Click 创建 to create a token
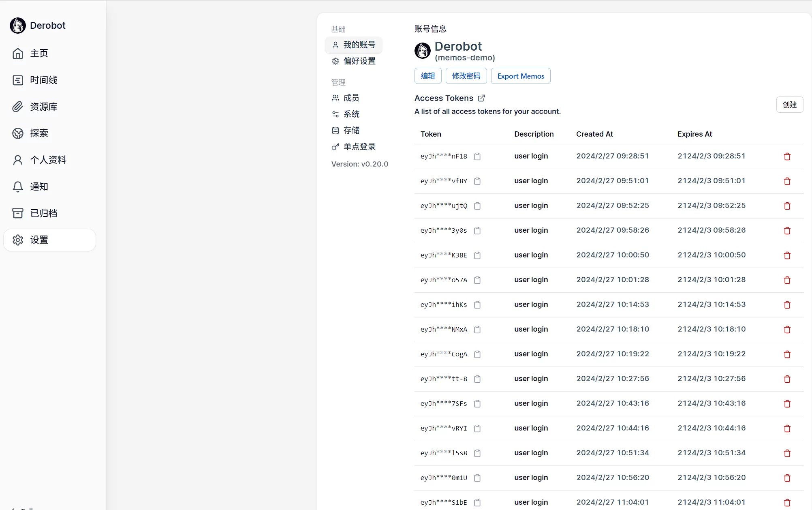 (789, 105)
